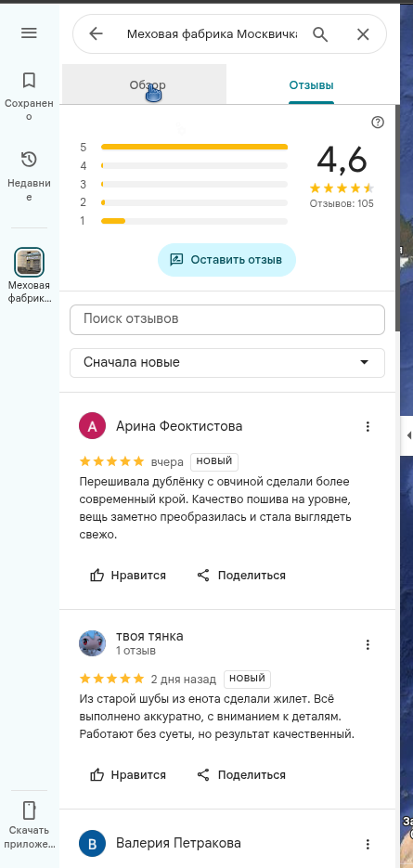Screen dimensions: 413x868
Task: Open the hamburger main menu
Action: (x=29, y=33)
